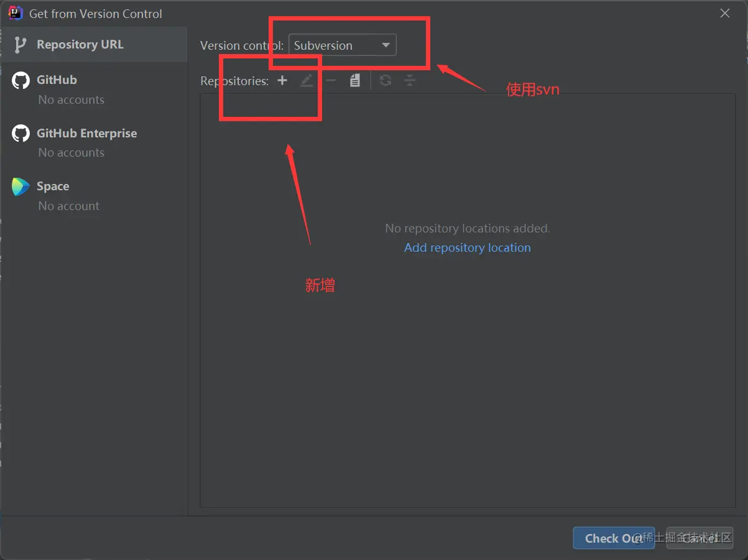Image resolution: width=748 pixels, height=560 pixels.
Task: Click the edit pencil icon in Repositories toolbar
Action: (307, 80)
